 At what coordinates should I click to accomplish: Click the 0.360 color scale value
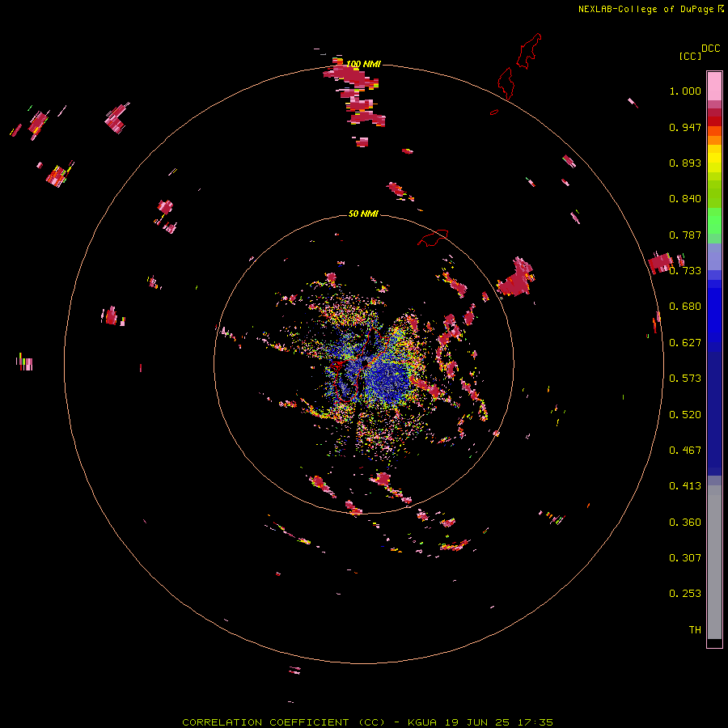685,523
